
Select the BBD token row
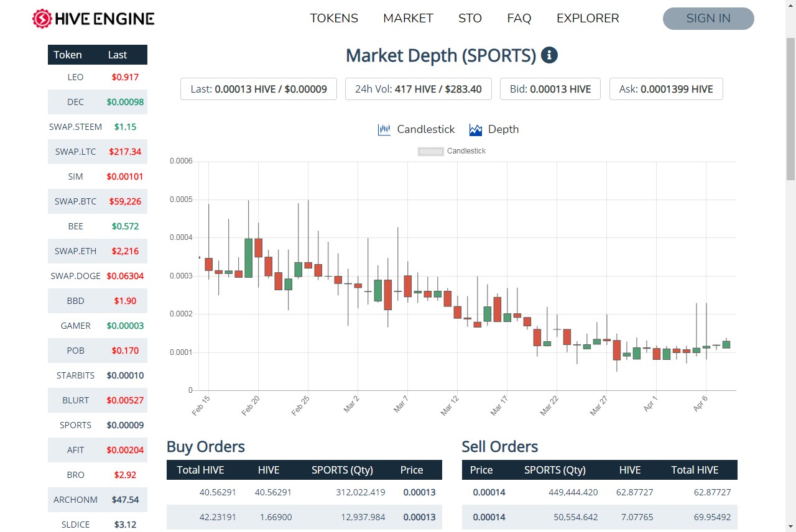[x=98, y=301]
